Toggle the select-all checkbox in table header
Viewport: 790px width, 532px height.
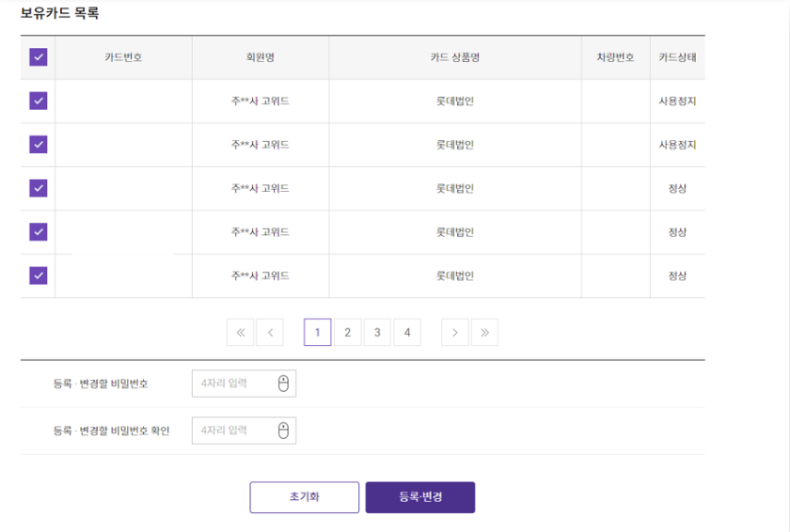point(39,57)
